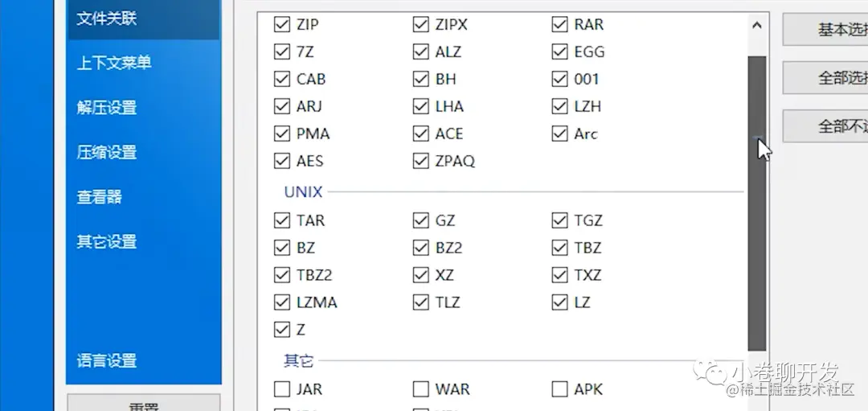Screen dimensions: 868x411
Task: Open the 上下文菜单 settings section
Action: pyautogui.click(x=113, y=63)
